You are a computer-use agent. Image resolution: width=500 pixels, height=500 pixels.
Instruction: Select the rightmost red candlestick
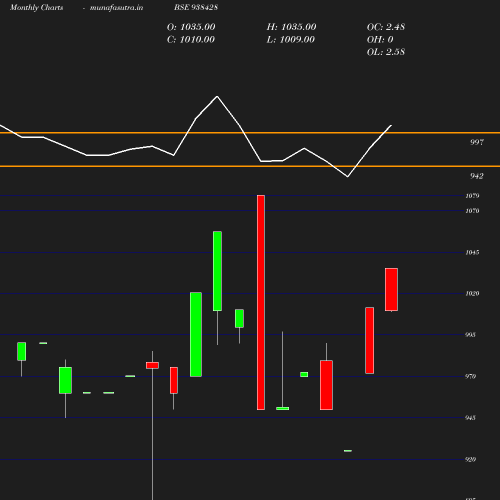[391, 289]
